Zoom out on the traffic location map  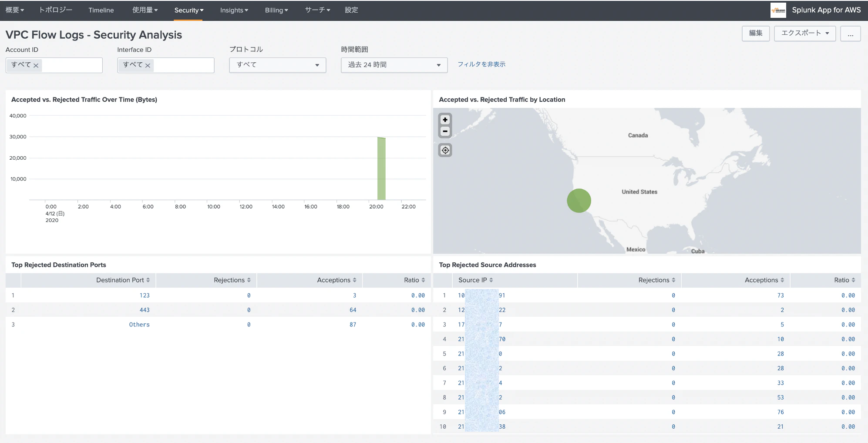coord(445,131)
